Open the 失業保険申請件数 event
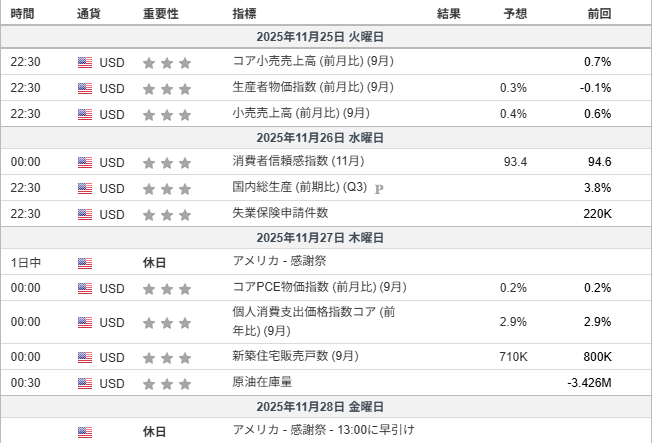 pyautogui.click(x=280, y=214)
